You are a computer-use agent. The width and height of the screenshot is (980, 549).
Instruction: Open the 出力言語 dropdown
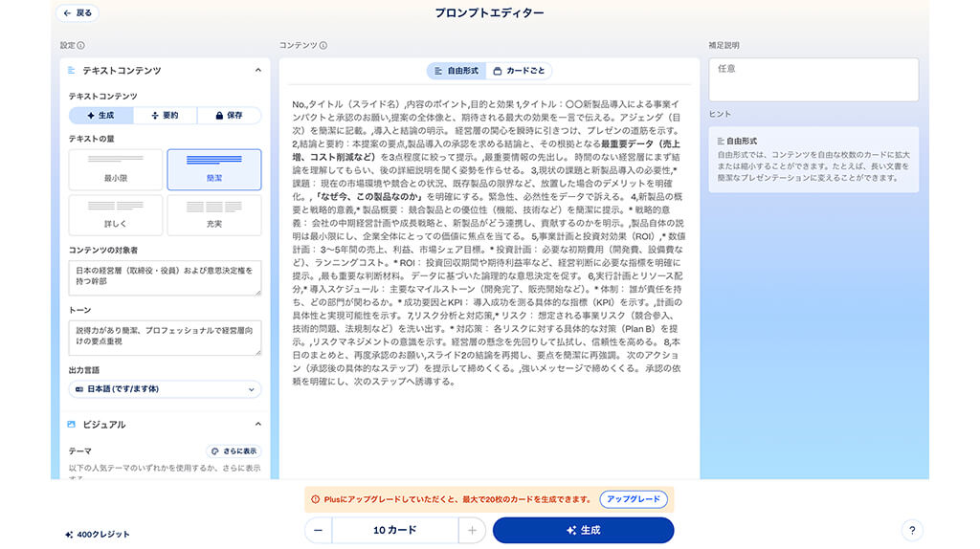tap(165, 389)
